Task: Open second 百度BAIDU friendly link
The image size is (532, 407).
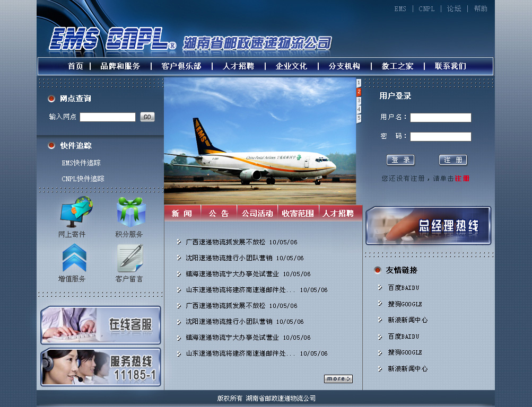Action: [x=404, y=337]
